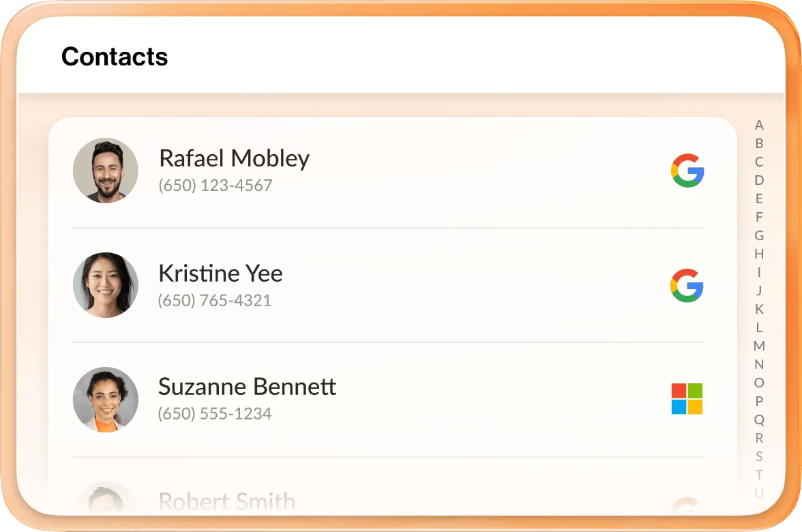Click Robert Smith's partially visible avatar
The height and width of the screenshot is (532, 802).
coord(106,501)
